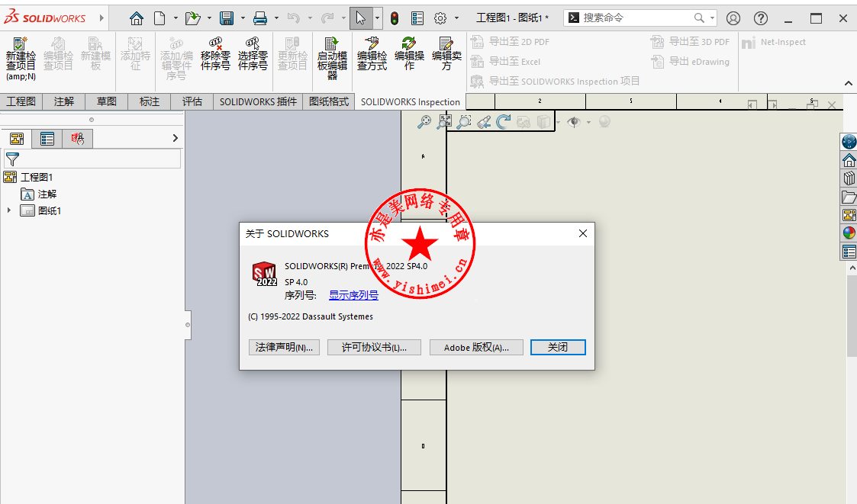Click the 关闭 button in About dialog
This screenshot has height=504, width=857.
click(x=558, y=347)
